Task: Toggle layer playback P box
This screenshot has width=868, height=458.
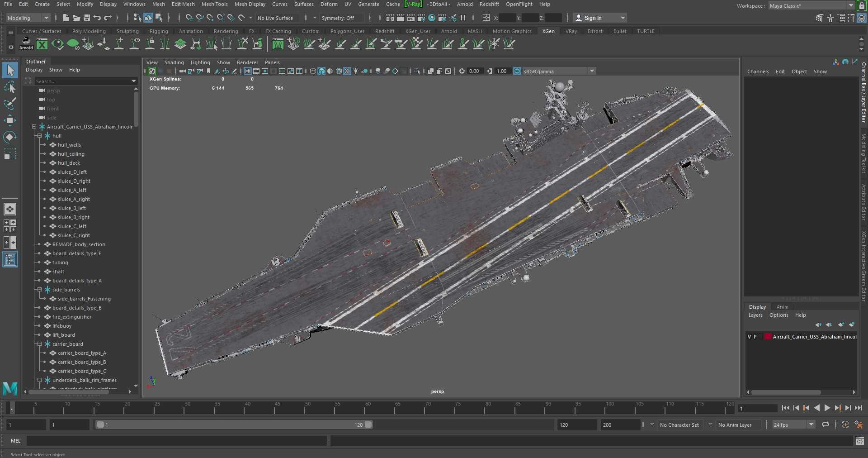Action: [x=755, y=337]
